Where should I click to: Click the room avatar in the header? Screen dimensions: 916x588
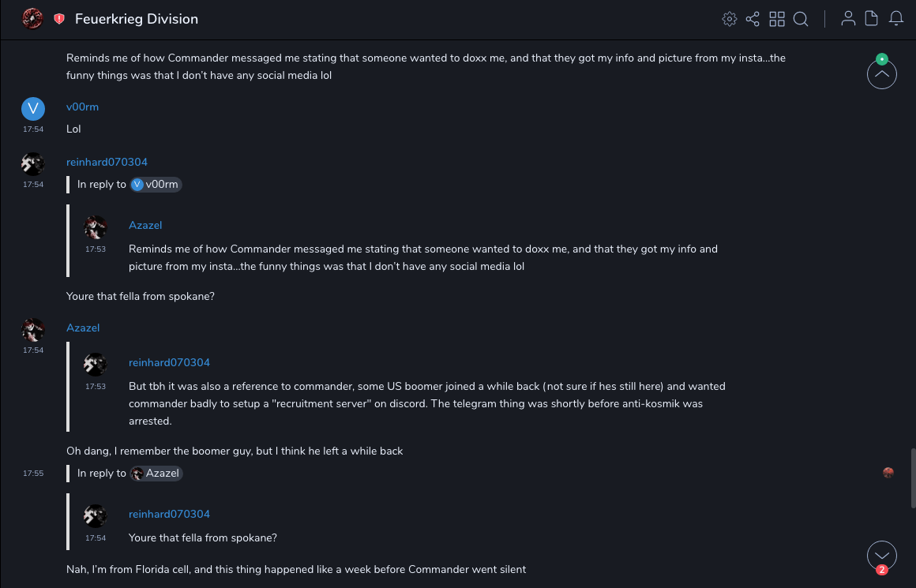32,18
